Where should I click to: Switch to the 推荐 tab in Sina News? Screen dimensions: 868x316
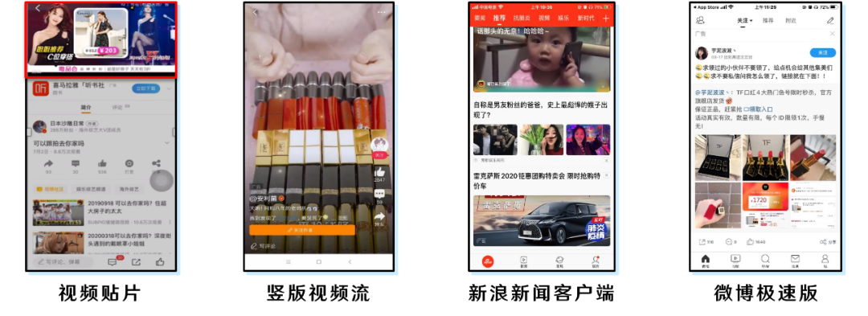500,18
